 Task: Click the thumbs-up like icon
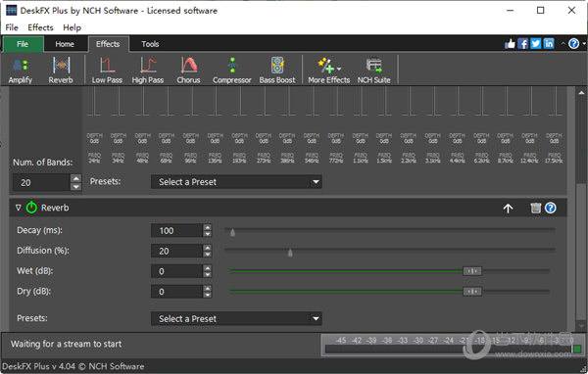pyautogui.click(x=510, y=44)
